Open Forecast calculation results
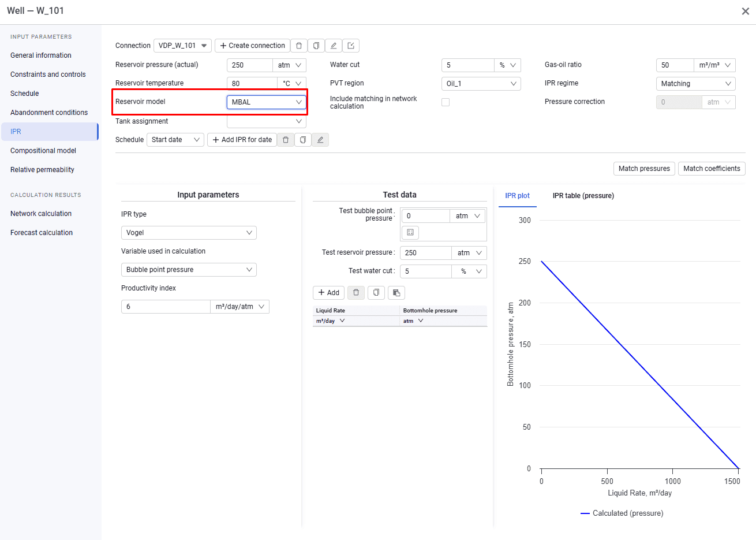 pos(42,233)
